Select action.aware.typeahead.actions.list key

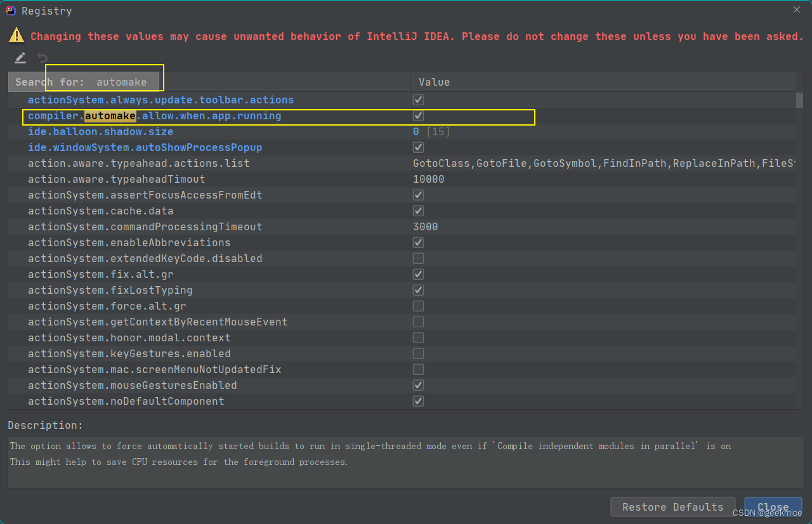click(138, 163)
